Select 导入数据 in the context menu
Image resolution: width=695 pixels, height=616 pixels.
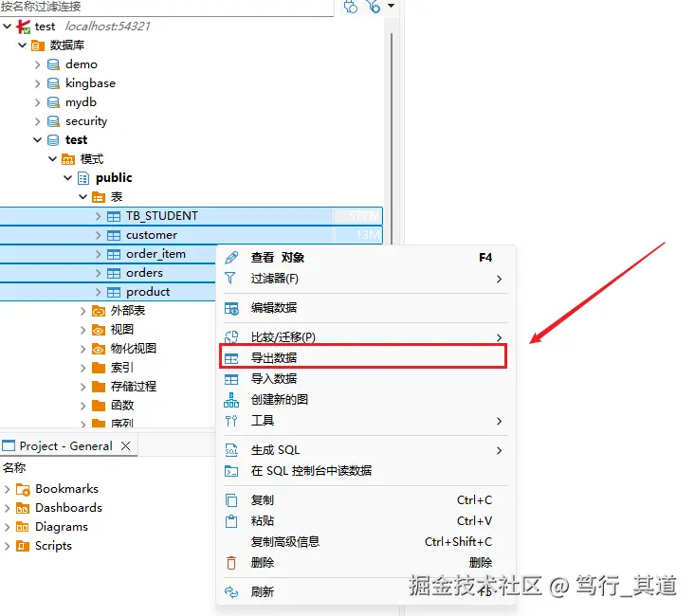[x=365, y=379]
